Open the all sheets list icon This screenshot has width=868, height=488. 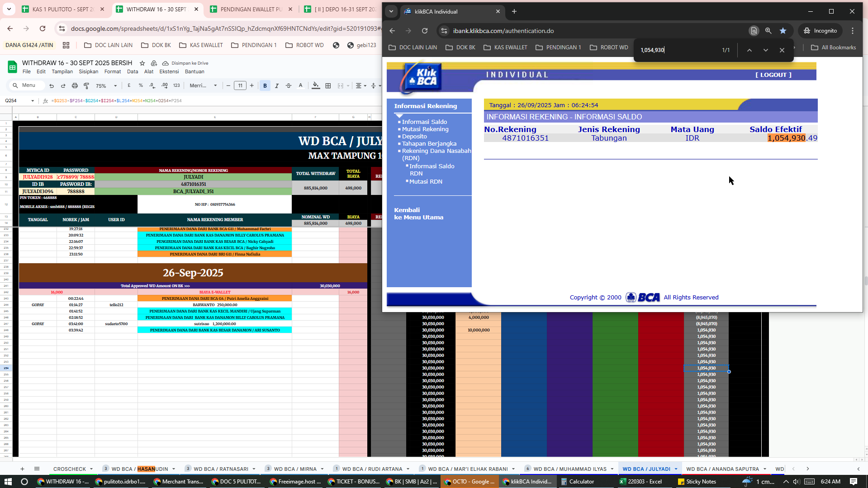click(x=37, y=469)
